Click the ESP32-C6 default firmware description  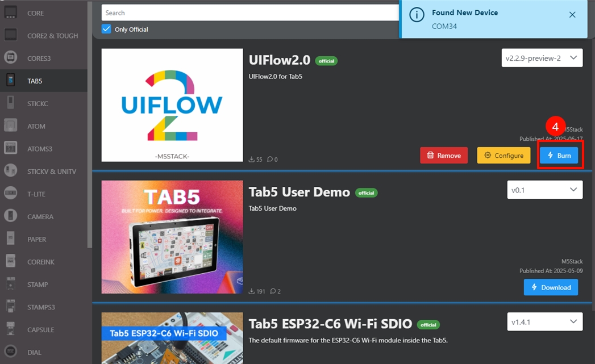coord(348,340)
